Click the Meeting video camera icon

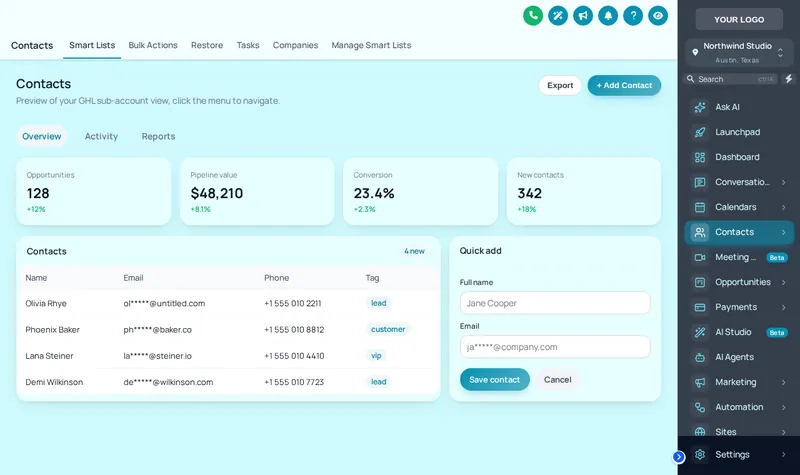[700, 257]
